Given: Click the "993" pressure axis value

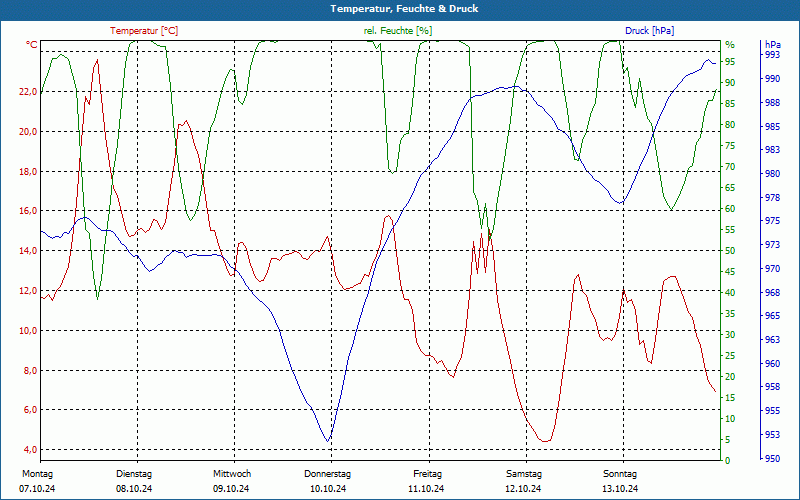Looking at the screenshot, I should click(772, 55).
